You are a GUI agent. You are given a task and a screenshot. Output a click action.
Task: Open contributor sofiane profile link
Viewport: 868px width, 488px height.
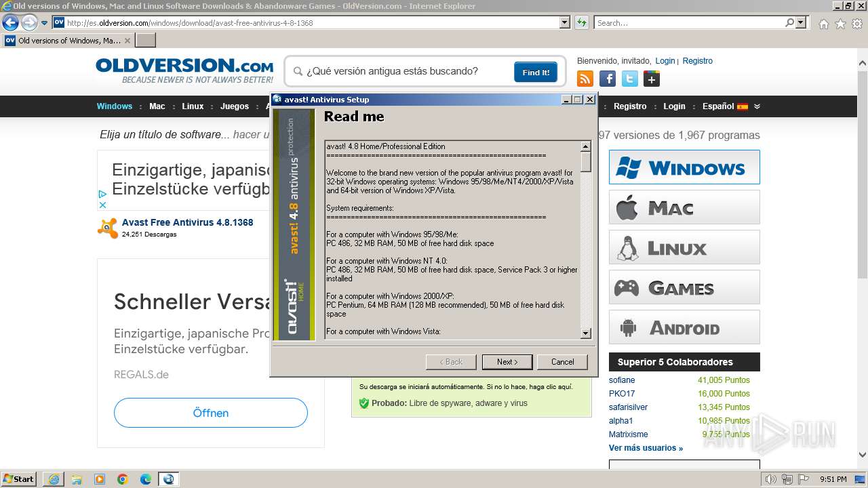coord(622,380)
